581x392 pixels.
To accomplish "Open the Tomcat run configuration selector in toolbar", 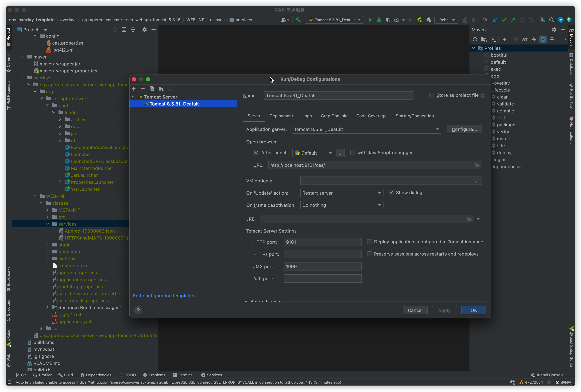I will [334, 20].
